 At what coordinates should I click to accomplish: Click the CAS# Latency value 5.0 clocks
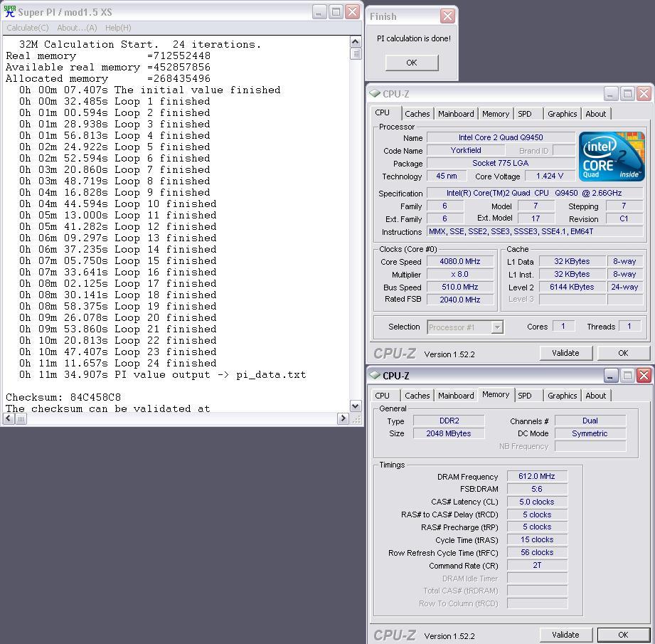click(537, 502)
